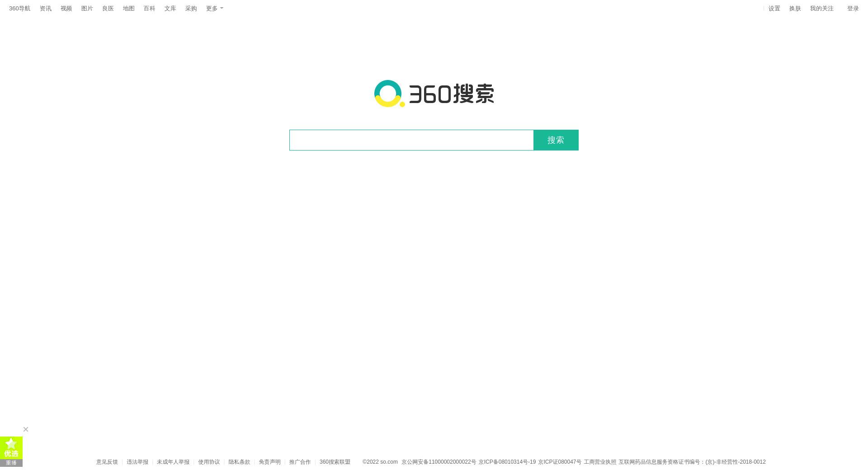Screen dimensions: 868x470
Task: Open 设置 at top right
Action: 774,9
